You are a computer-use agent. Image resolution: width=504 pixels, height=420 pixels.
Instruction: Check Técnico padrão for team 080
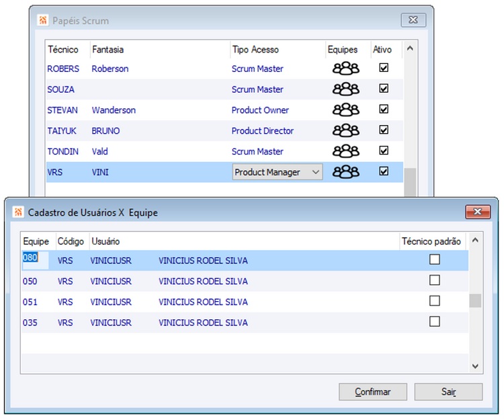tap(435, 259)
